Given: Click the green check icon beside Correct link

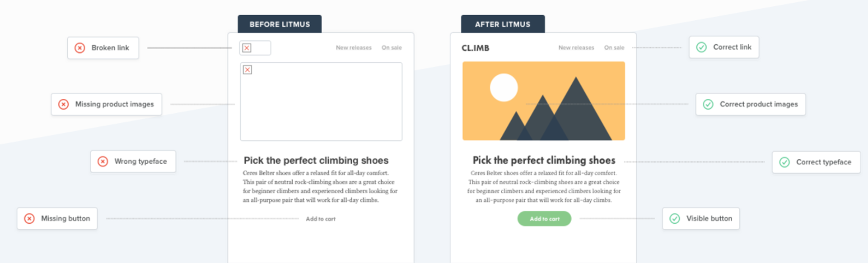Looking at the screenshot, I should point(701,47).
